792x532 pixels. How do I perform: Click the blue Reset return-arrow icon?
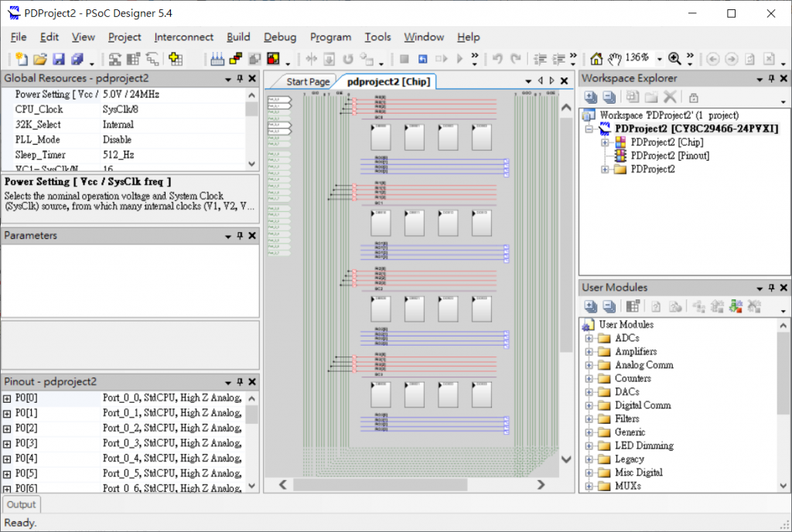coord(423,59)
